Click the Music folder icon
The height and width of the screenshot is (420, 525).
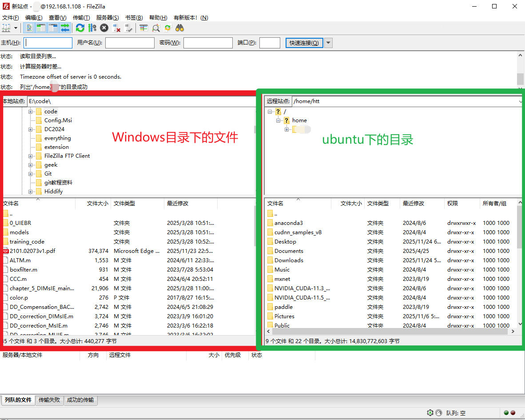270,270
